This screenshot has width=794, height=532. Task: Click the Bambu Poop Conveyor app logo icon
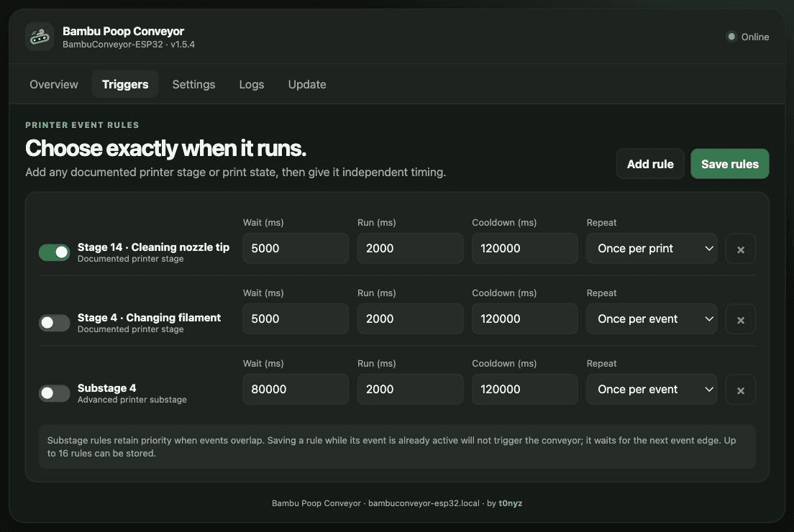click(40, 37)
